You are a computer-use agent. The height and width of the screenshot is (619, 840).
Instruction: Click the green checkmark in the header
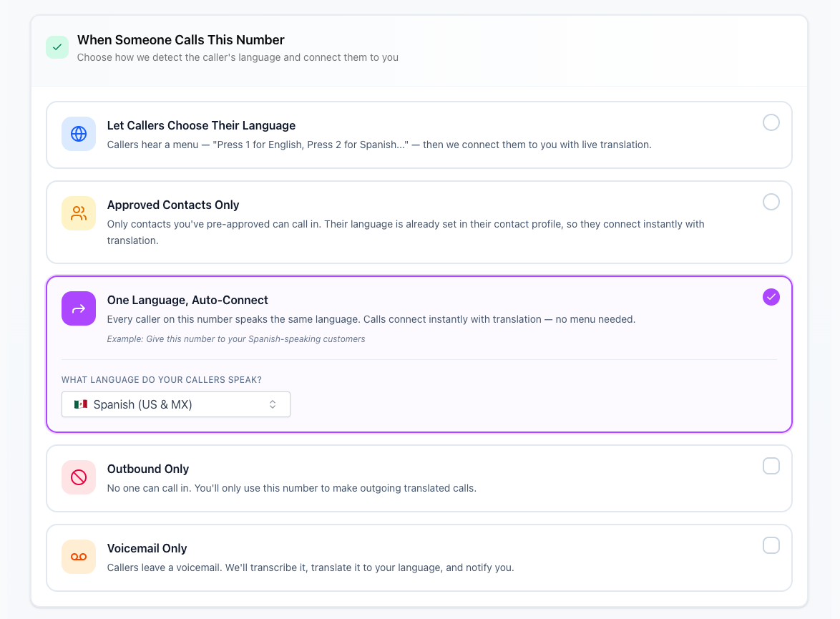click(x=57, y=47)
